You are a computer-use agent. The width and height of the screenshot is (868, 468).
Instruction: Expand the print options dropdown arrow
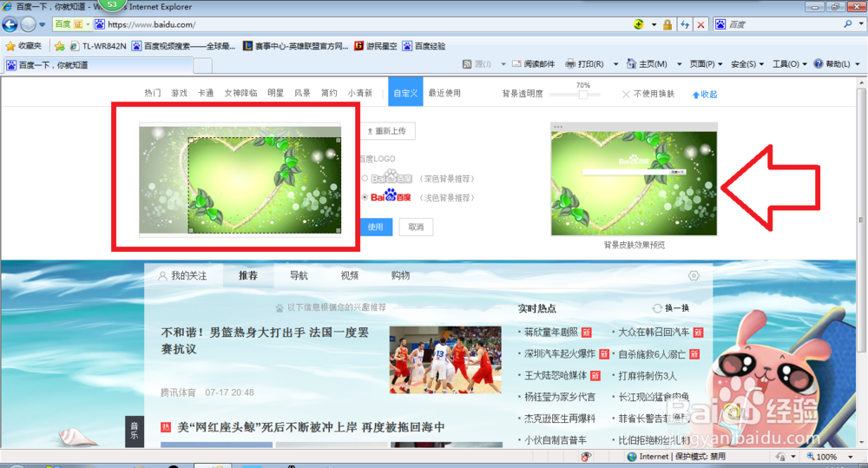(615, 64)
